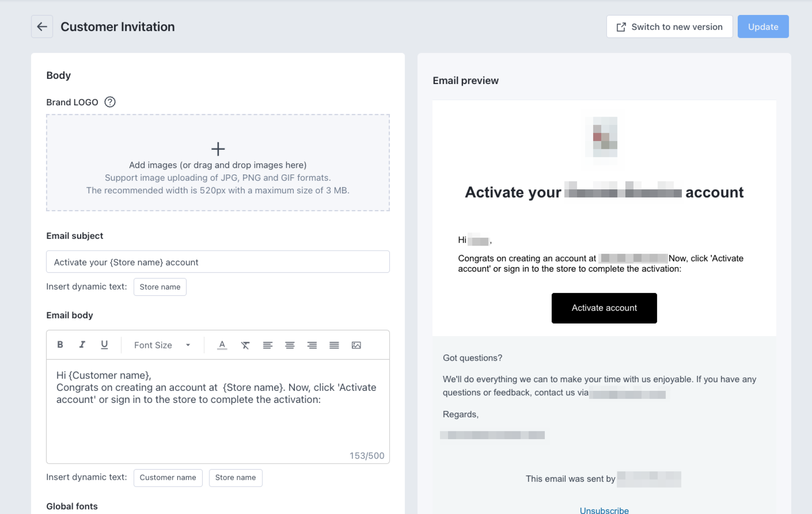Viewport: 812px width, 514px height.
Task: Align text right in the editor
Action: pyautogui.click(x=312, y=345)
